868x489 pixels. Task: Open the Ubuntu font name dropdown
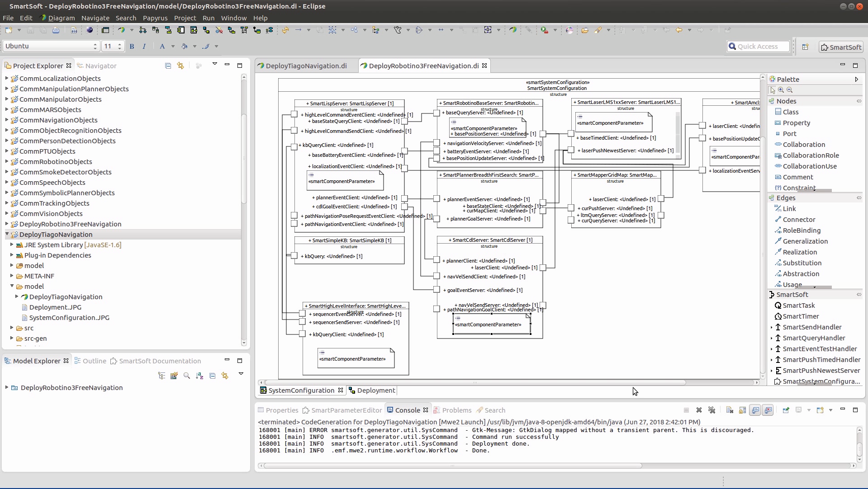tap(95, 46)
